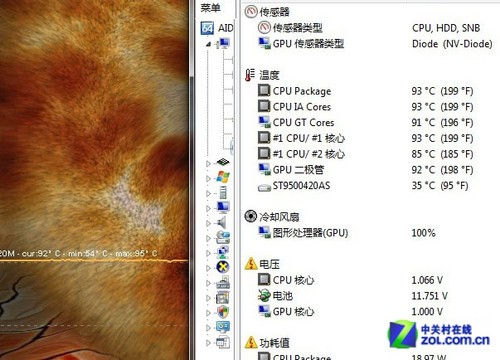Screen dimensions: 500x360
Task: Open the Server tower icon node
Action: coord(223,192)
